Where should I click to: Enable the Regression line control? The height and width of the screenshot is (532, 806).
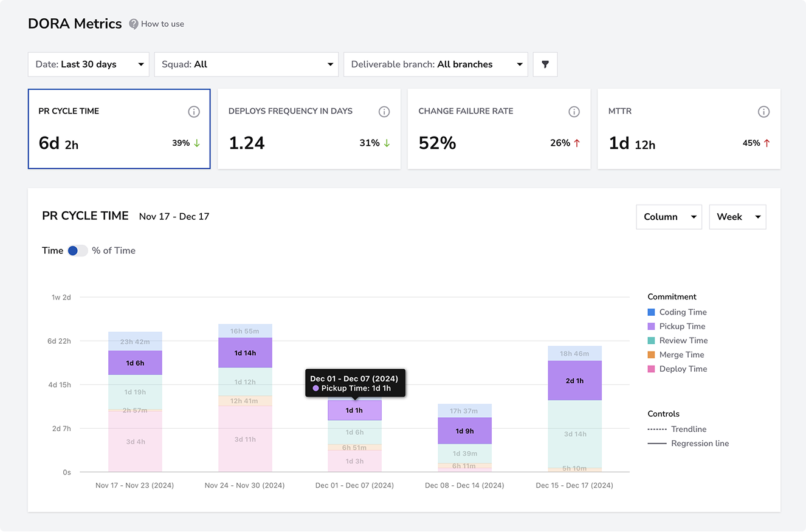[689, 444]
